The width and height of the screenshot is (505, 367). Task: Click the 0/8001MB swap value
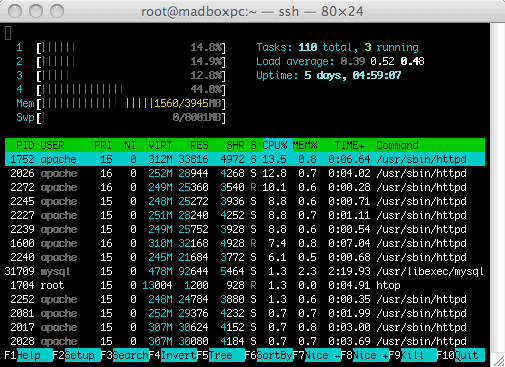coord(197,118)
